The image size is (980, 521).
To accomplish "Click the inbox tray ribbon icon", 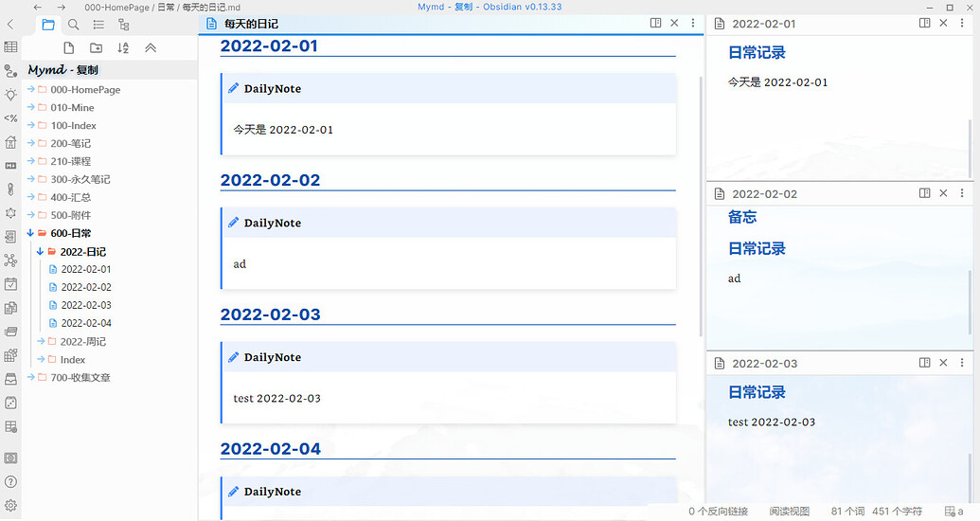I will click(x=10, y=379).
